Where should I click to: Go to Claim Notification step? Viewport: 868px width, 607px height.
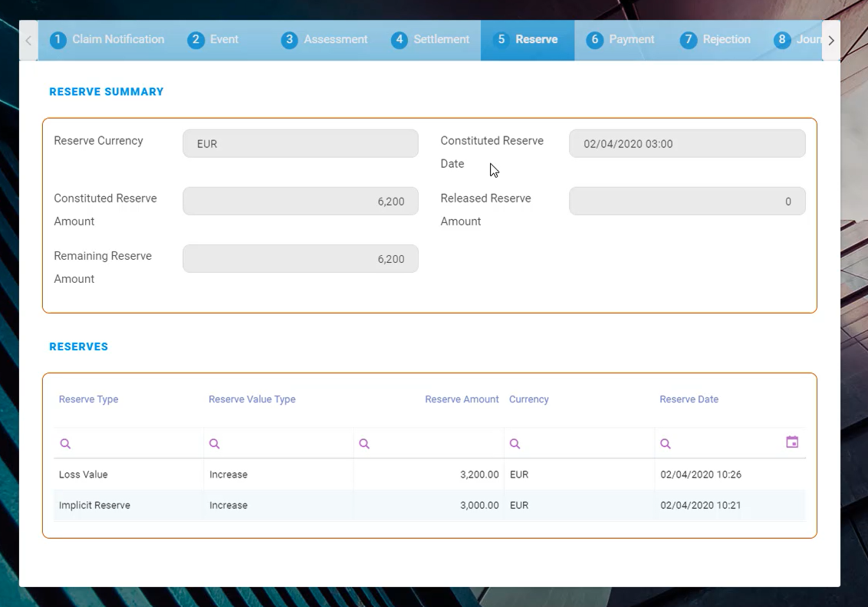[x=107, y=40]
